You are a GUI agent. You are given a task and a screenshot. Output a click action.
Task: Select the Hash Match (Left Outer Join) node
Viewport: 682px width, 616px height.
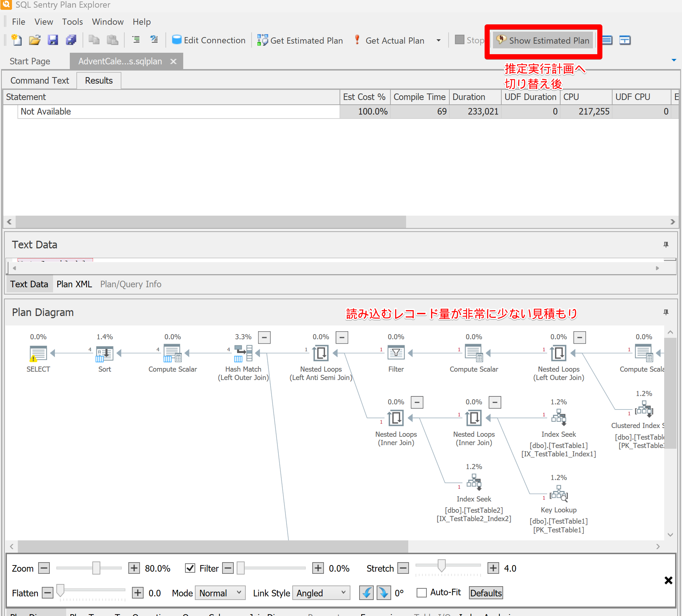243,353
